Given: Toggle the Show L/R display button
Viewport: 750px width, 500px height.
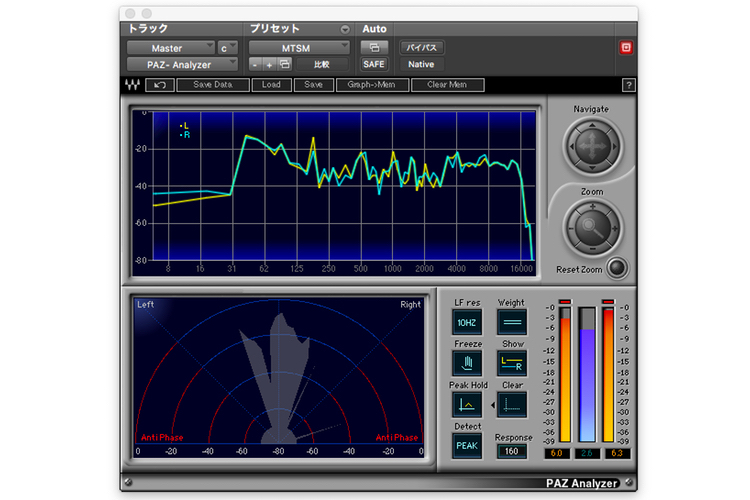Looking at the screenshot, I should pyautogui.click(x=512, y=363).
